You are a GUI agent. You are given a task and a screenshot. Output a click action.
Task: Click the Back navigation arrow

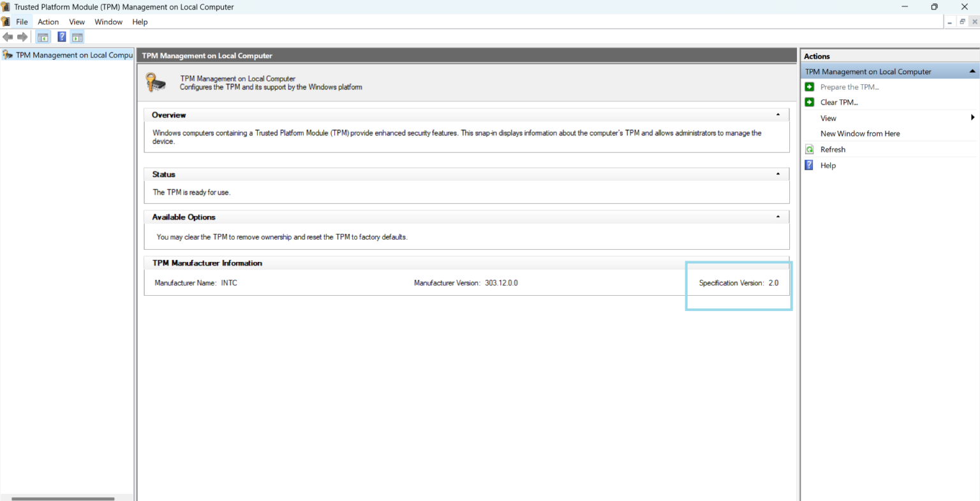click(x=8, y=36)
